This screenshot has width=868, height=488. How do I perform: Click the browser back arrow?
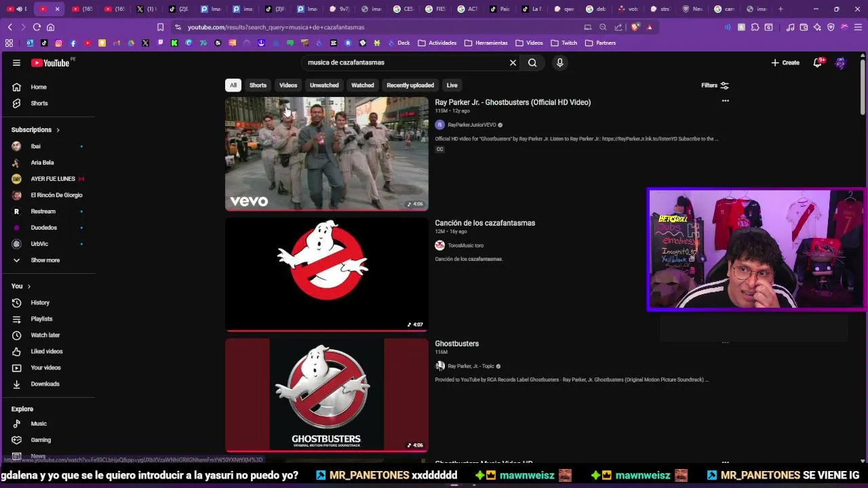(9, 27)
